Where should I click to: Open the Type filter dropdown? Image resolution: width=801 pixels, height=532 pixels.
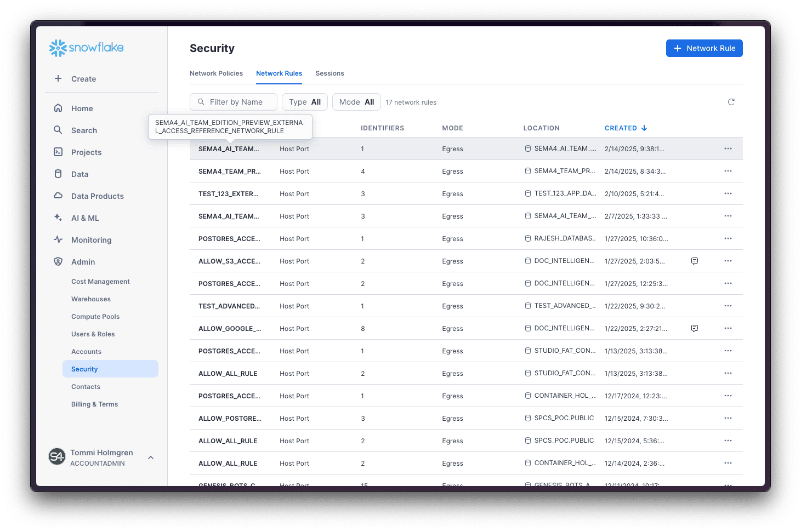click(304, 102)
